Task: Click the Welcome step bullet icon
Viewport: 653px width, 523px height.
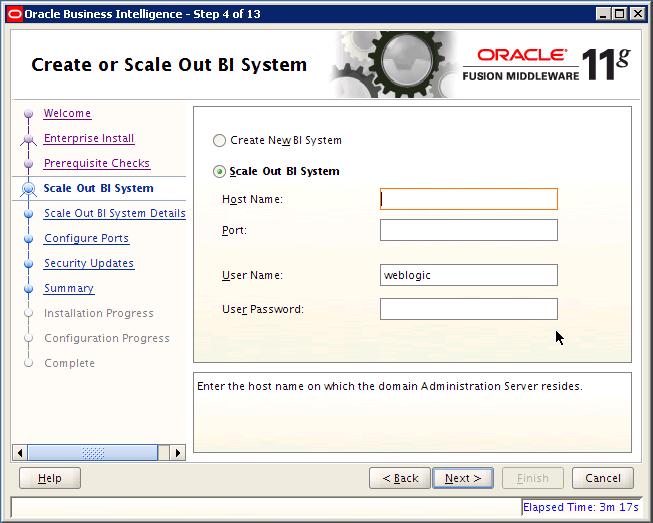Action: click(28, 113)
